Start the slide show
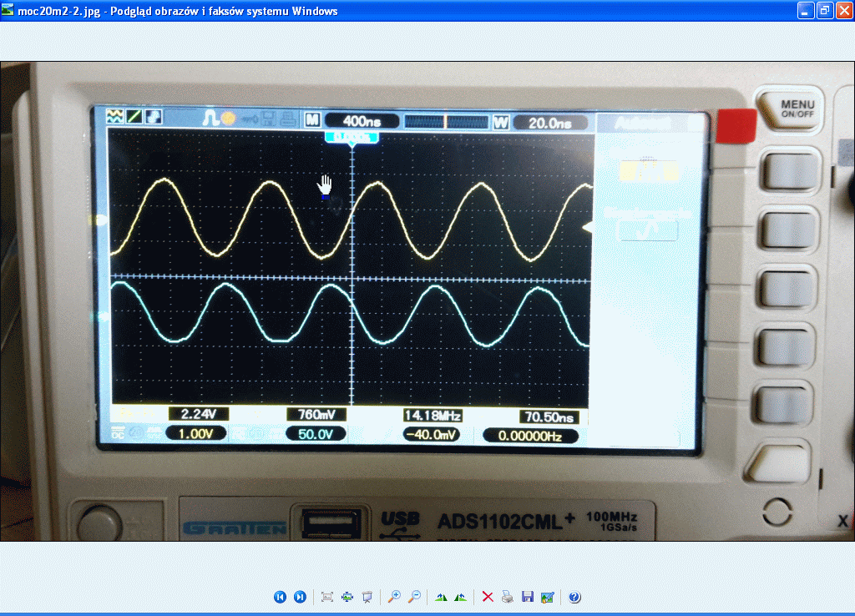855x616 pixels. coord(367,597)
